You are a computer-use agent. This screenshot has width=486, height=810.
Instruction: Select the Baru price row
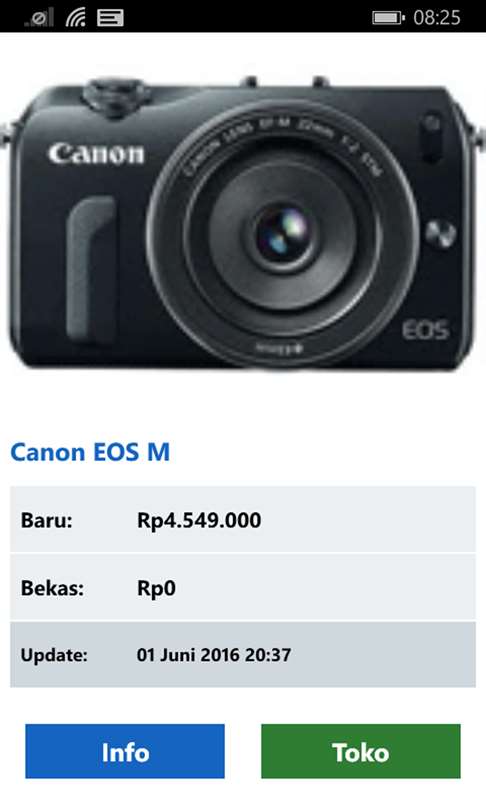[x=243, y=519]
